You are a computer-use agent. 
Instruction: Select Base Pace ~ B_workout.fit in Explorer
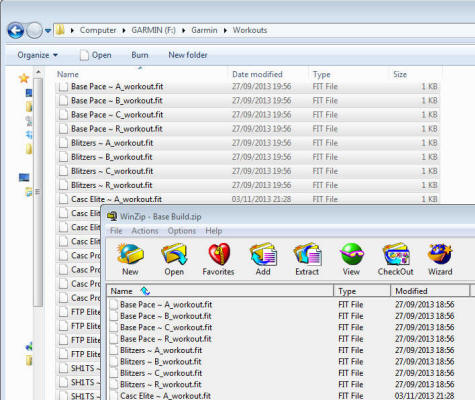248,101
